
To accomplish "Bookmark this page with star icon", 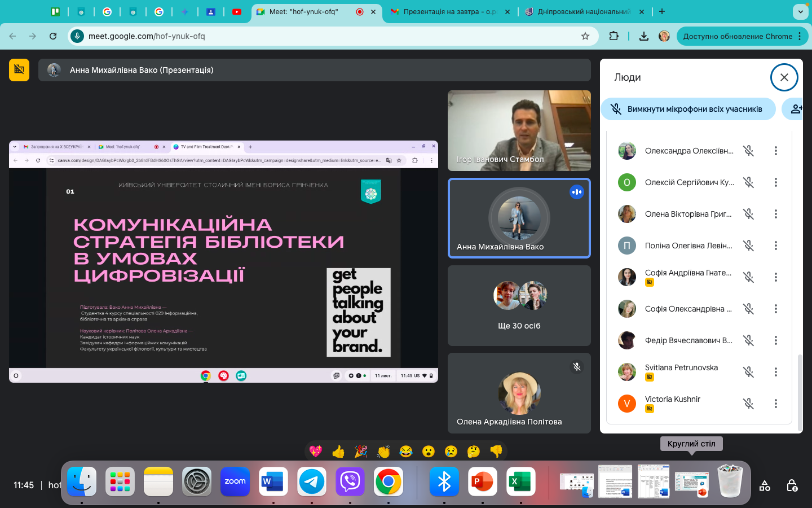I will 585,36.
